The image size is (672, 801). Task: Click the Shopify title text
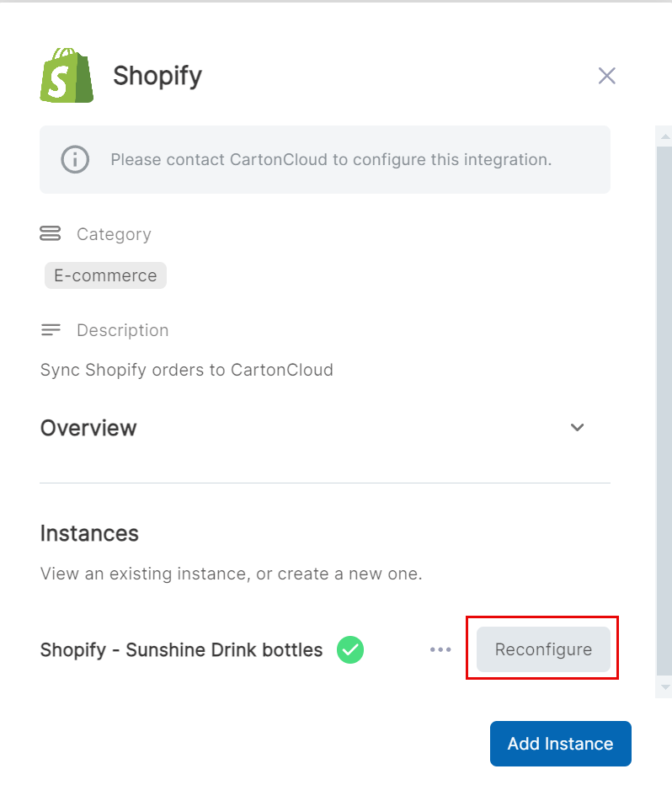[x=157, y=75]
